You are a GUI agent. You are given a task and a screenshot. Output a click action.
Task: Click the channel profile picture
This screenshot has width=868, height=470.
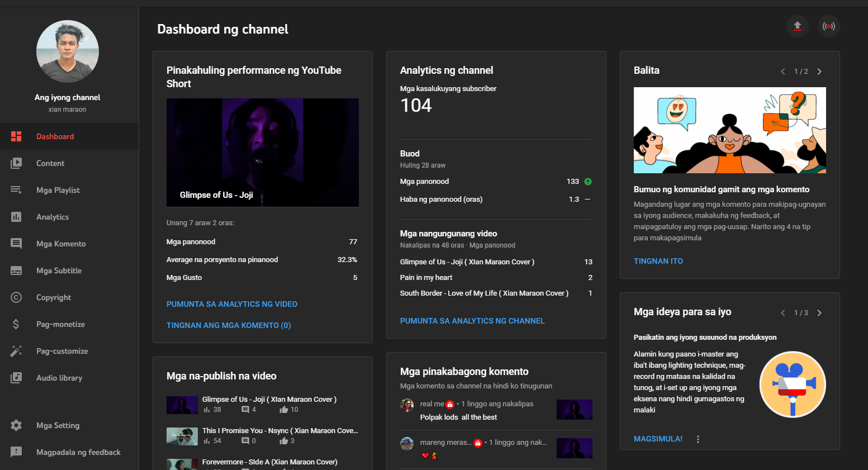(68, 51)
